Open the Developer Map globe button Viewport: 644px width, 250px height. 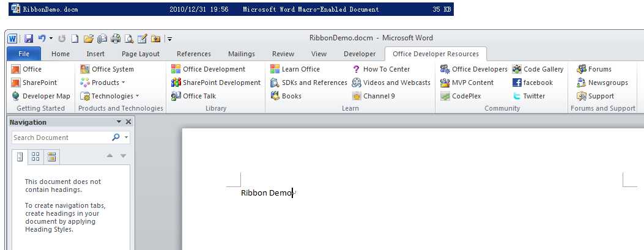tap(40, 96)
